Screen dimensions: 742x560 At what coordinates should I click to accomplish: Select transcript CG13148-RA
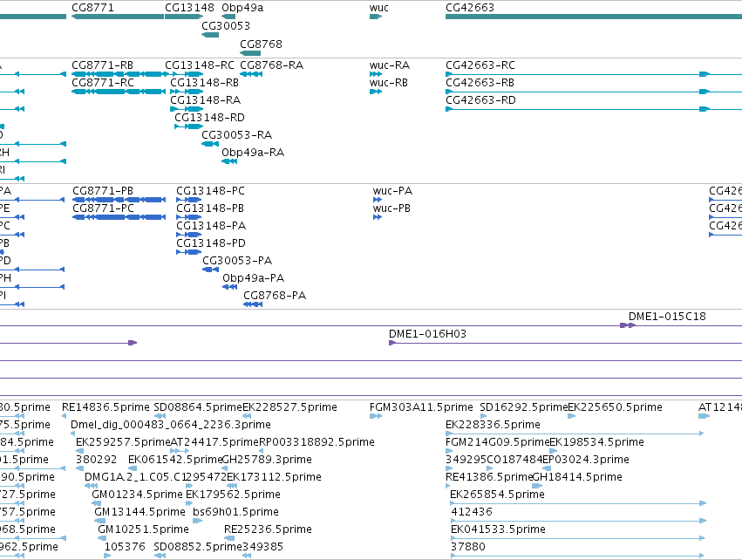click(206, 100)
